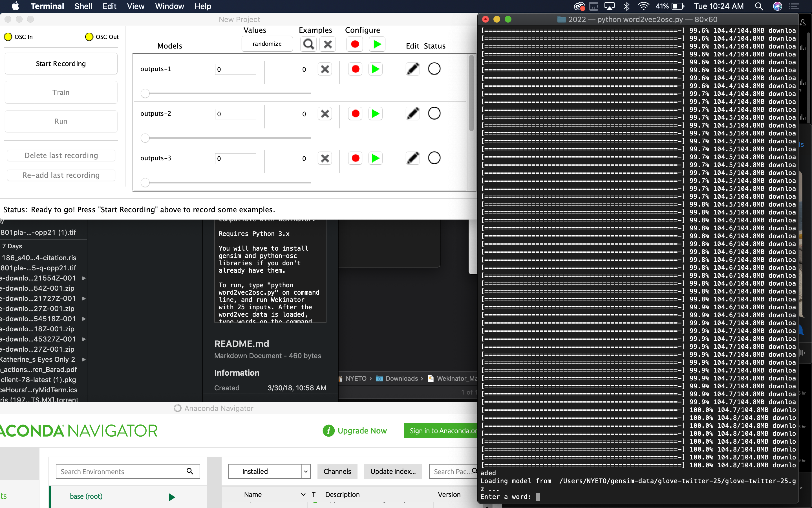Click Update index button in Anaconda Navigator

coord(393,471)
